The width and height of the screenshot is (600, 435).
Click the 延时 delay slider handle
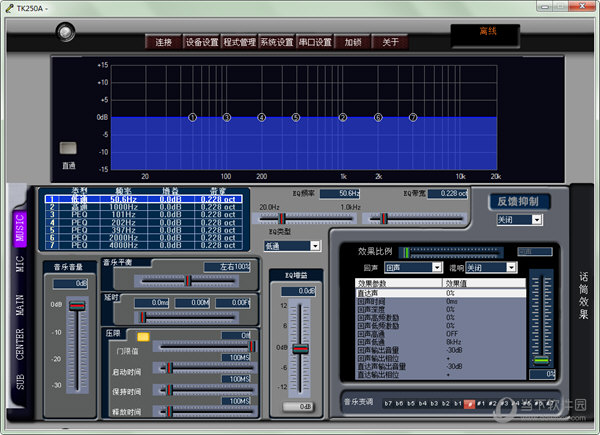click(x=143, y=318)
